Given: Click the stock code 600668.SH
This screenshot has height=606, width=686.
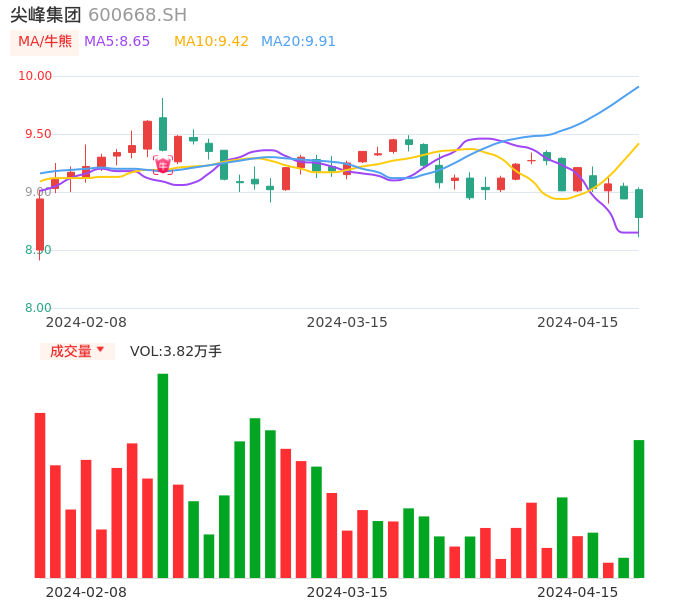Looking at the screenshot, I should point(137,15).
